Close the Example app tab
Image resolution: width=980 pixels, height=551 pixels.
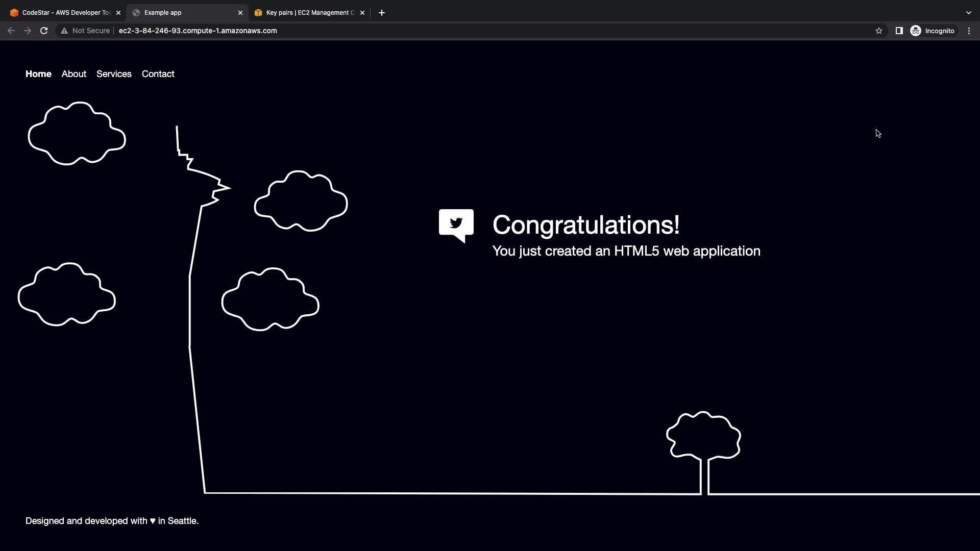(x=240, y=13)
